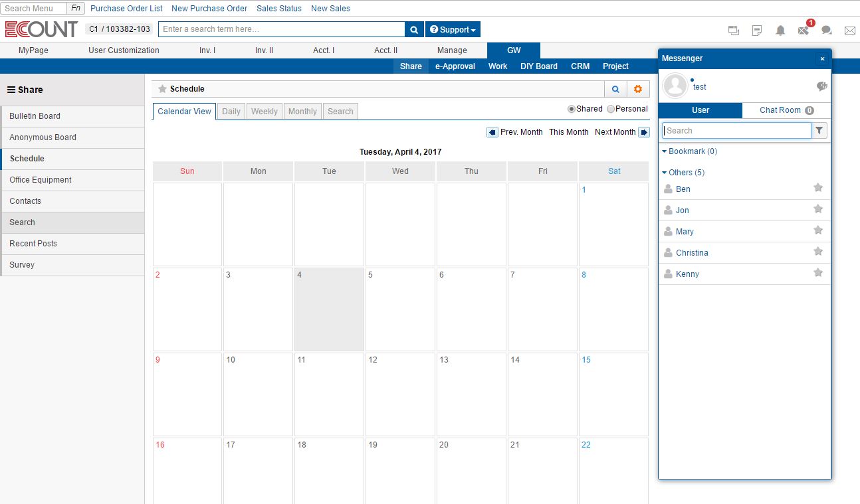Switch to the Monthly tab
Screen dimensions: 860x504
(x=302, y=112)
